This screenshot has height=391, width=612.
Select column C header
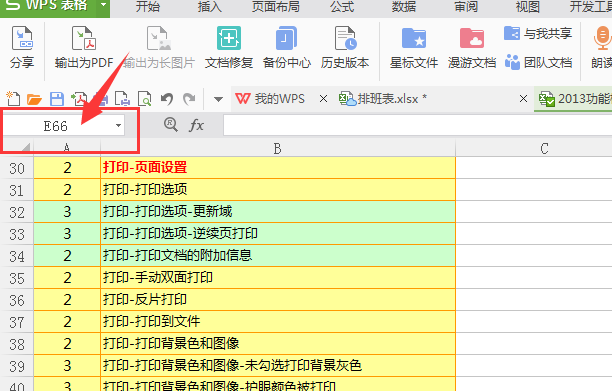click(544, 148)
